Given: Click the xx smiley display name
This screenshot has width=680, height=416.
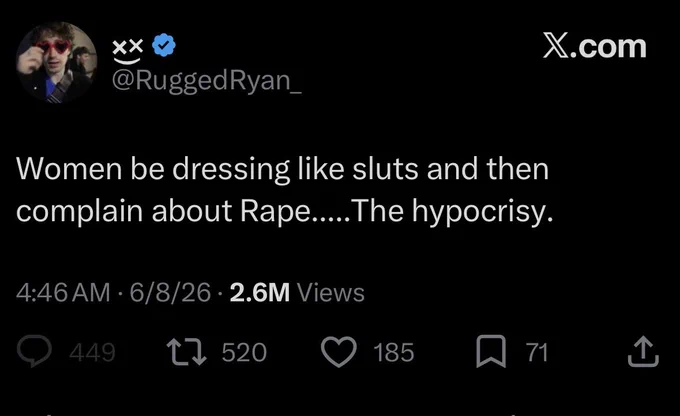Looking at the screenshot, I should [x=128, y=51].
